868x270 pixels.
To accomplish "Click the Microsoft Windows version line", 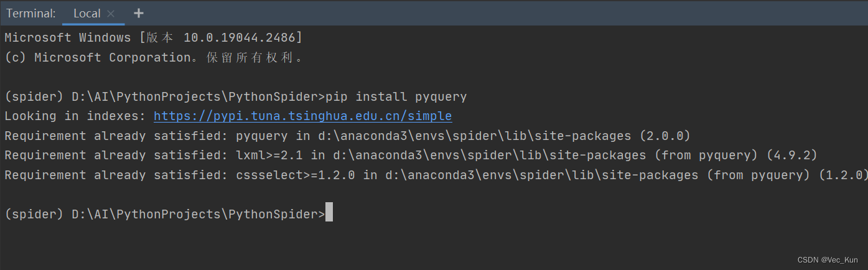I will [x=153, y=38].
